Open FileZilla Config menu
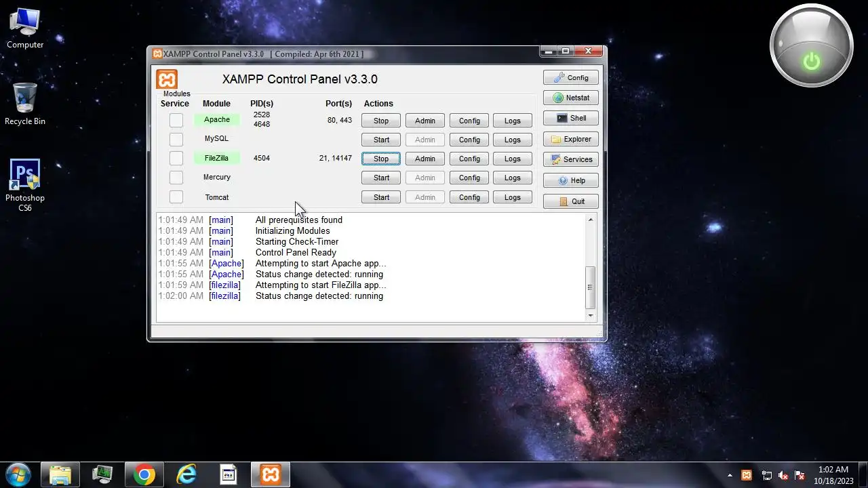This screenshot has width=868, height=488. pos(469,159)
